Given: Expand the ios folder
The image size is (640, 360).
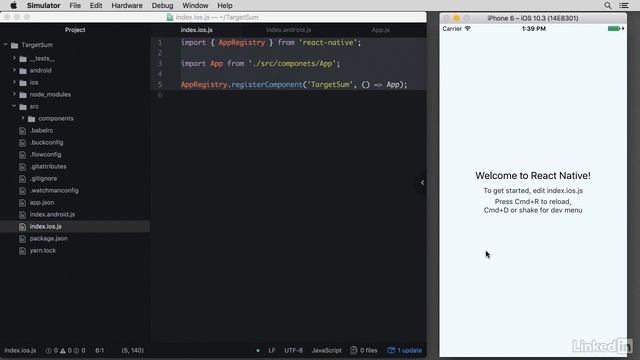Looking at the screenshot, I should (x=14, y=82).
